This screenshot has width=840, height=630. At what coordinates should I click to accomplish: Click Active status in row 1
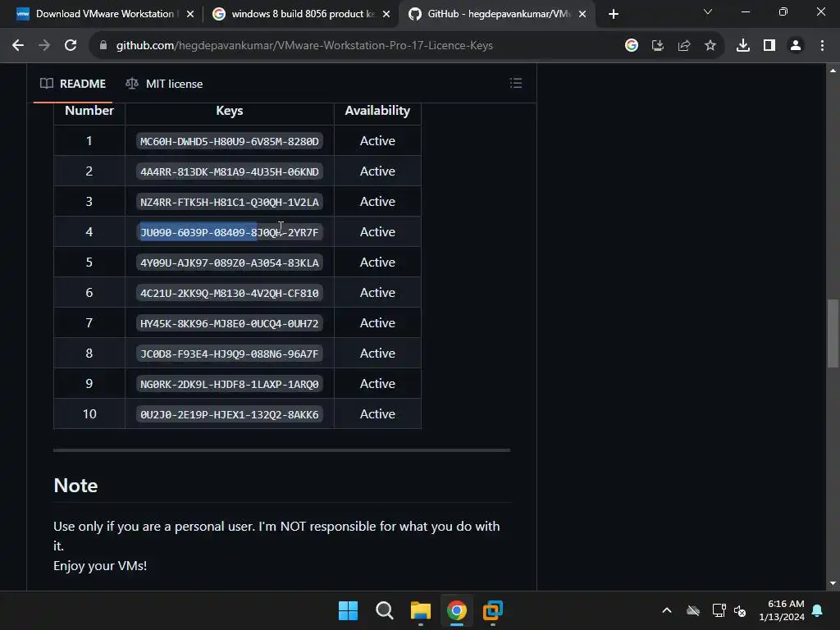(x=377, y=141)
